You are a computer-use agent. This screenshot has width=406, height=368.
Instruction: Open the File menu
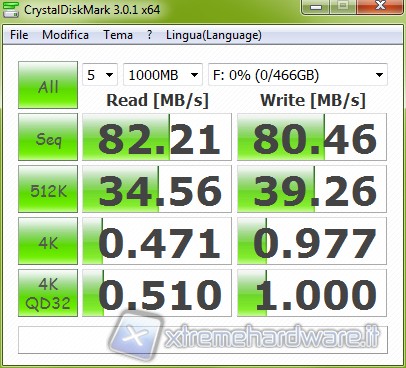click(x=19, y=35)
